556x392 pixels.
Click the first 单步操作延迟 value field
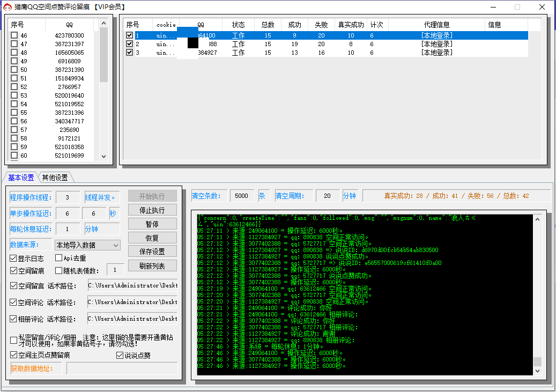68,213
